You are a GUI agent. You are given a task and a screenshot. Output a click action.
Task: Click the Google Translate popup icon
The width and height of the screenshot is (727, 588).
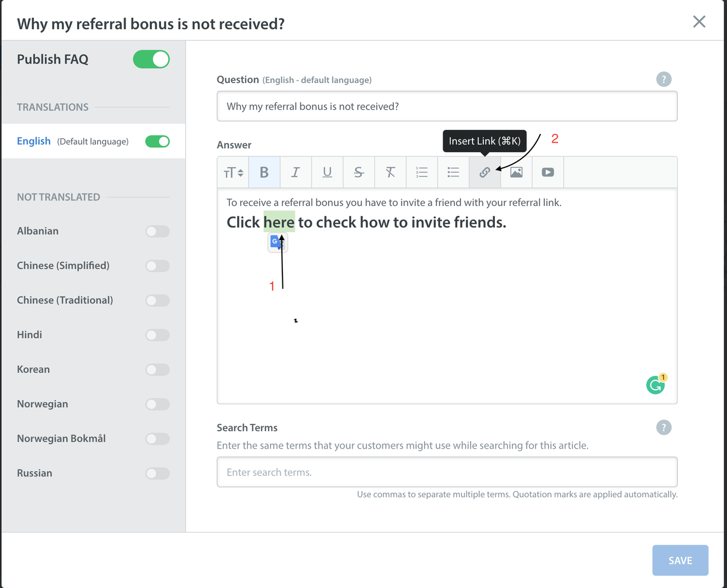[277, 242]
